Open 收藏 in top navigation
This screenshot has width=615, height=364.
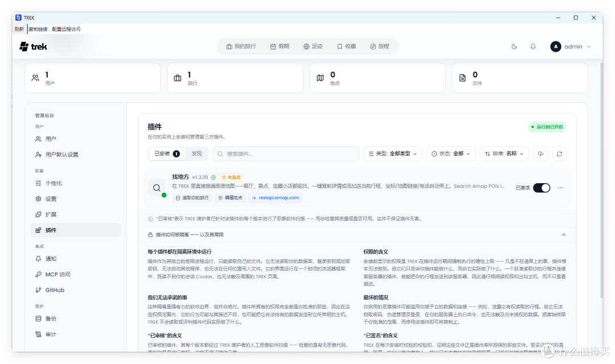[x=346, y=46]
